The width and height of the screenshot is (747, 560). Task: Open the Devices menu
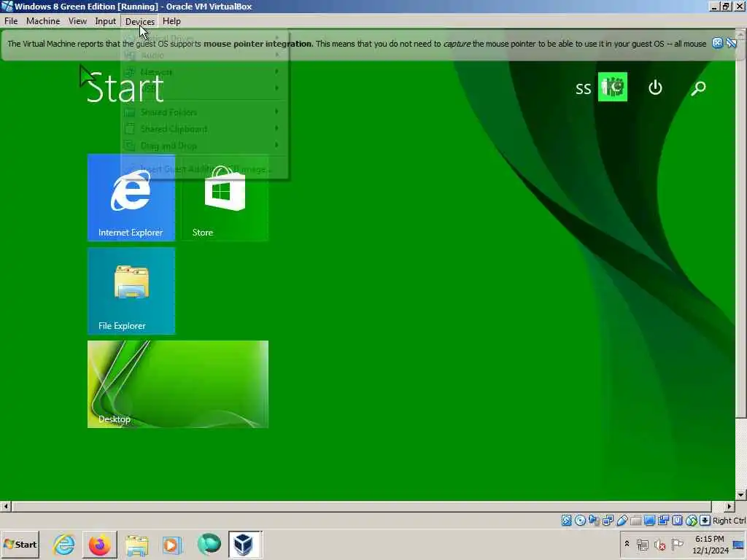[x=139, y=21]
